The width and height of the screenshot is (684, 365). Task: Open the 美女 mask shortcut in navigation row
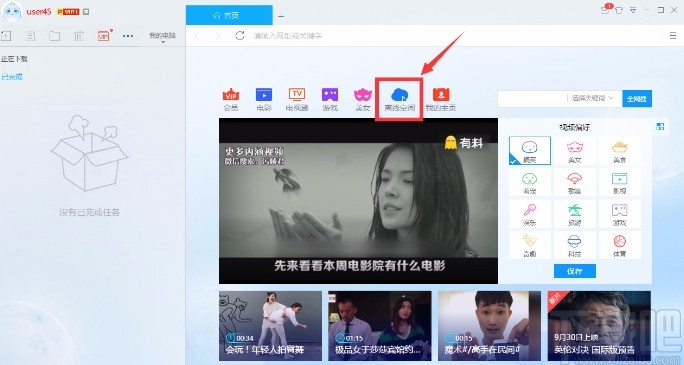[363, 99]
